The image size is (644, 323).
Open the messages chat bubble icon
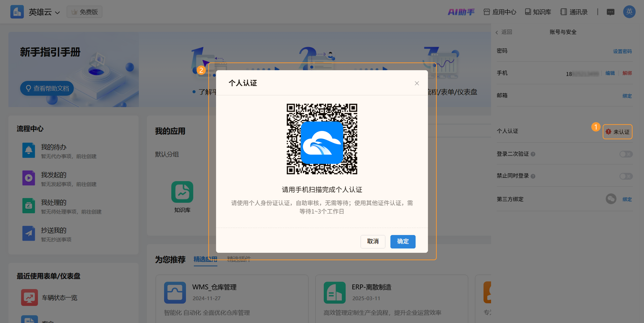pyautogui.click(x=610, y=12)
